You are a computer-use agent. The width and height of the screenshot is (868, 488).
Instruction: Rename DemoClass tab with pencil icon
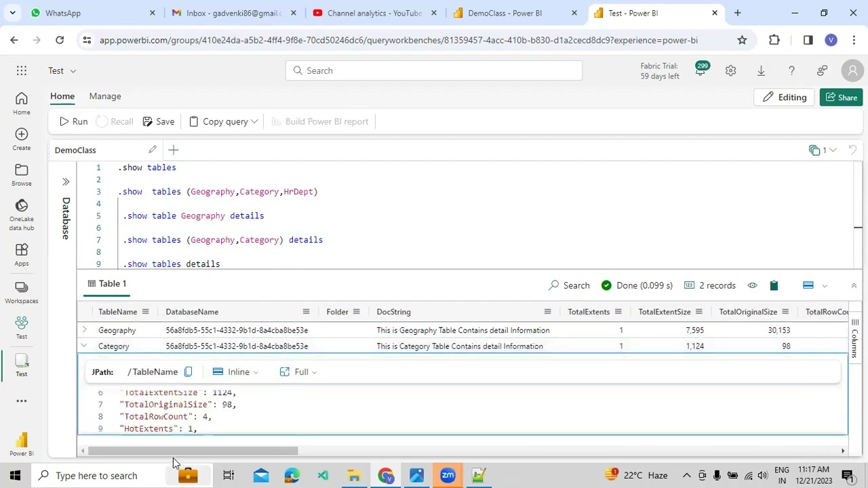pyautogui.click(x=153, y=150)
